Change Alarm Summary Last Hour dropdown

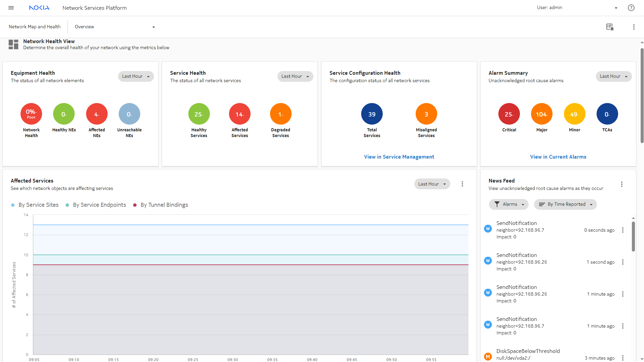614,76
